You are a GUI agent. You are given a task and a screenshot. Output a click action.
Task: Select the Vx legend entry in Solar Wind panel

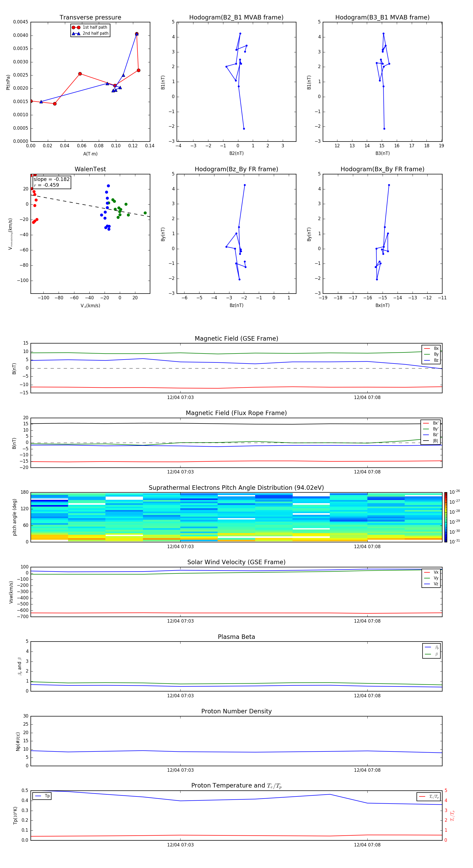click(x=431, y=572)
